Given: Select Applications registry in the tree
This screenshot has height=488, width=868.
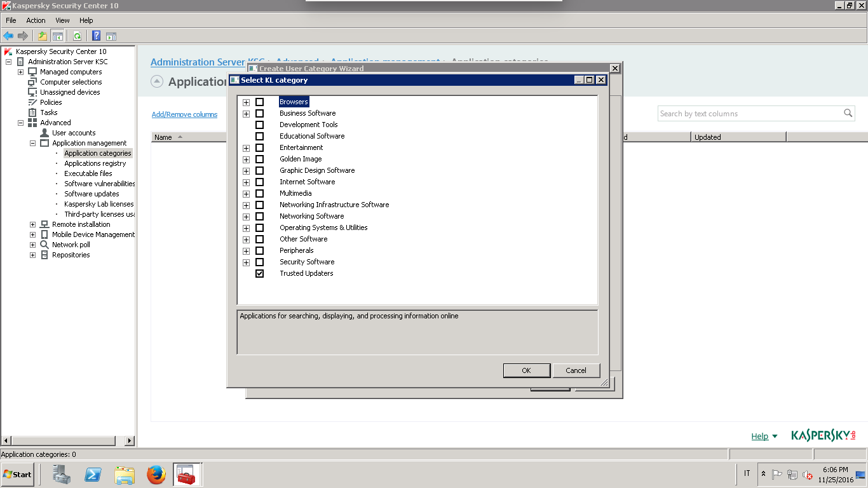Looking at the screenshot, I should coord(95,163).
